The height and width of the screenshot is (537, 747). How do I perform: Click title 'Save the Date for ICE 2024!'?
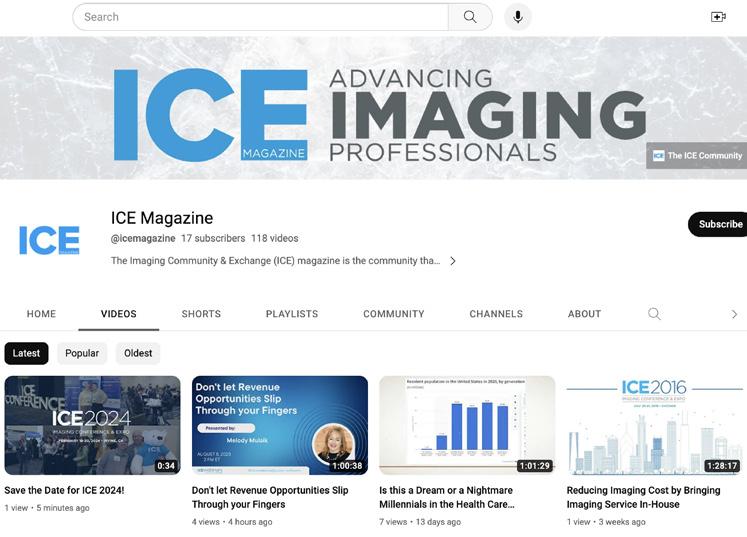click(x=64, y=490)
